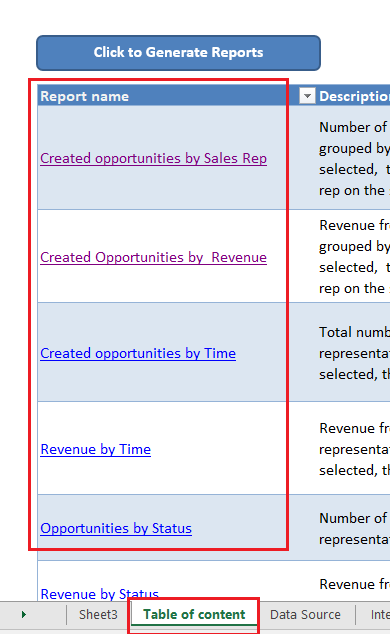Select description cell beside Created Opportunities by Revenue

coord(339,256)
